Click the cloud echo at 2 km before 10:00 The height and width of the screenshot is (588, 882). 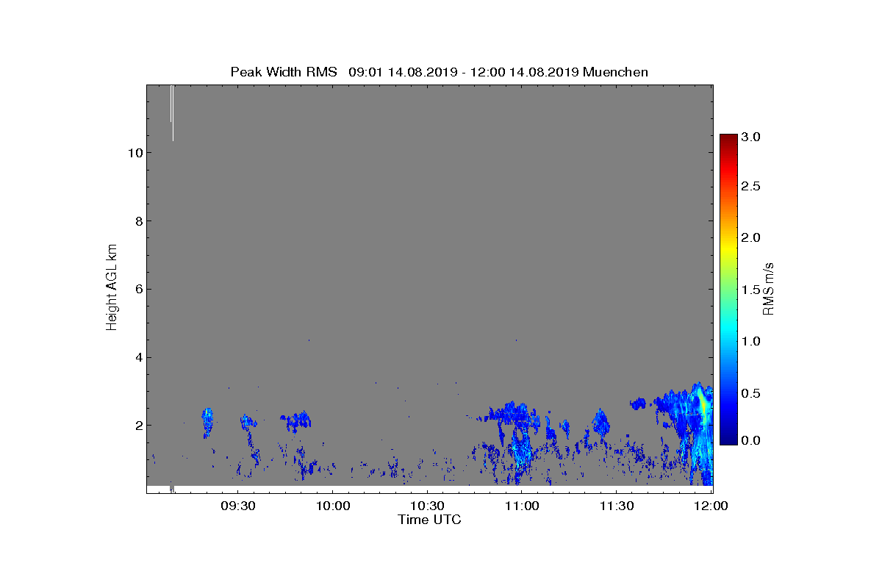tap(296, 420)
